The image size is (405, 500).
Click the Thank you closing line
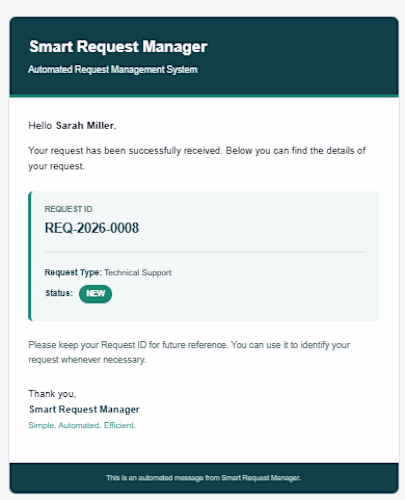[x=52, y=394]
